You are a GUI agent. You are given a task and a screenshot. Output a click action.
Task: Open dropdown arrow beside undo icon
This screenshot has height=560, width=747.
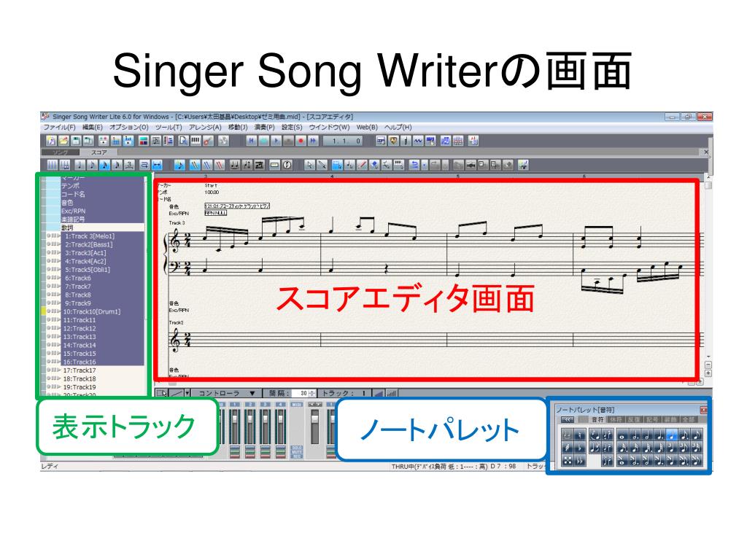click(x=425, y=166)
